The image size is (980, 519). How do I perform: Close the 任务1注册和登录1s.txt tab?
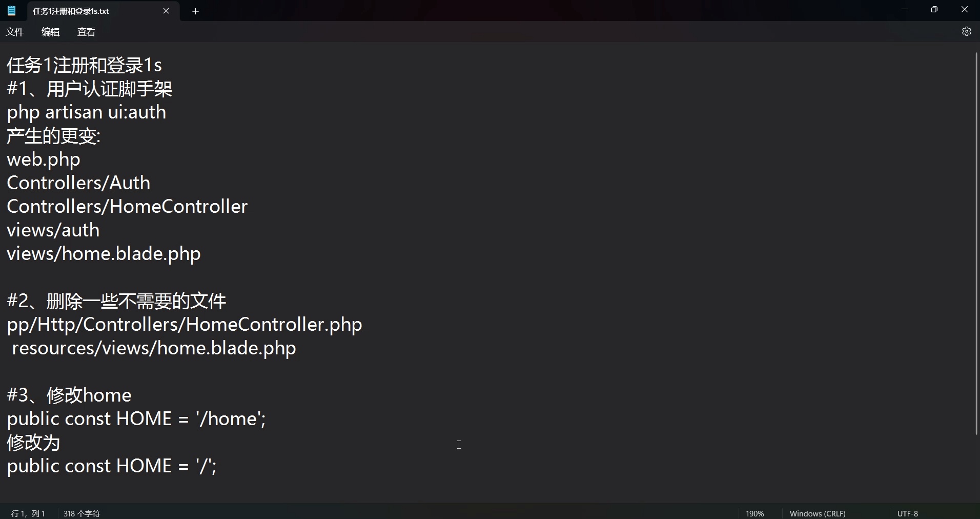[166, 11]
